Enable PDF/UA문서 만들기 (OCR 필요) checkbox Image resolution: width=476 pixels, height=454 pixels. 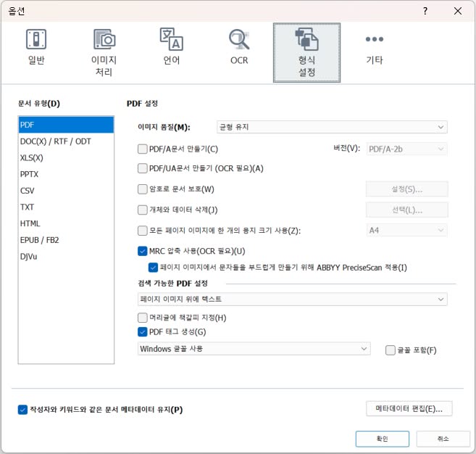[x=143, y=168]
